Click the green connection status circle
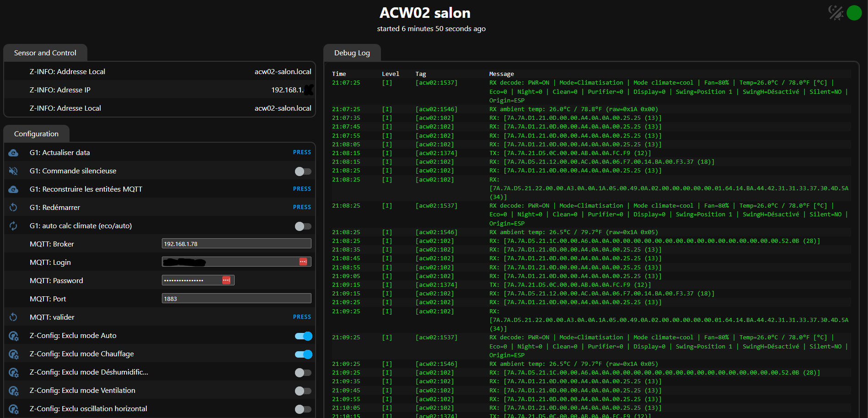868x418 pixels. click(x=854, y=13)
